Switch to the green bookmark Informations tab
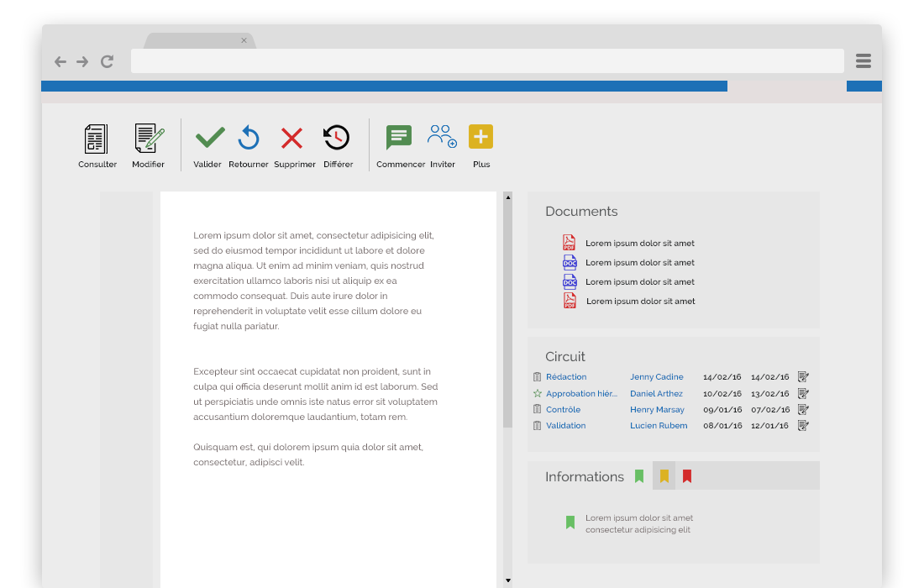 tap(639, 476)
